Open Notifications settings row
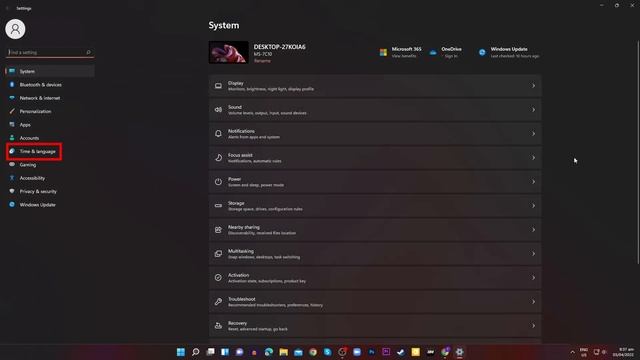Screen dimensions: 640x360 [375, 134]
